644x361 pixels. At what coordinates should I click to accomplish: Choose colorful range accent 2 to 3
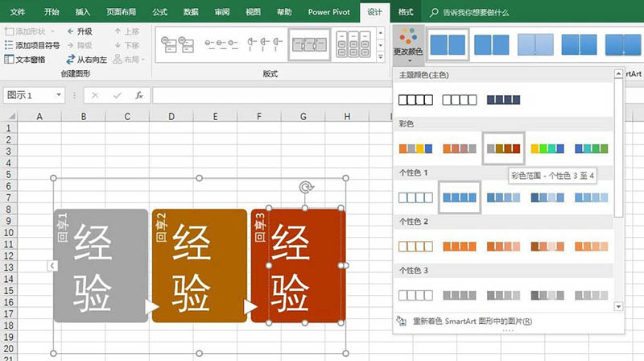[460, 148]
